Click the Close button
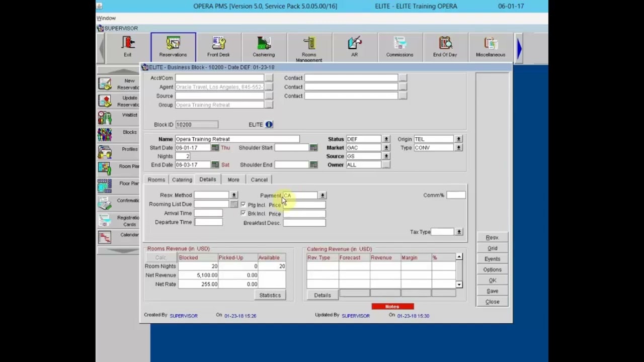 (x=493, y=302)
